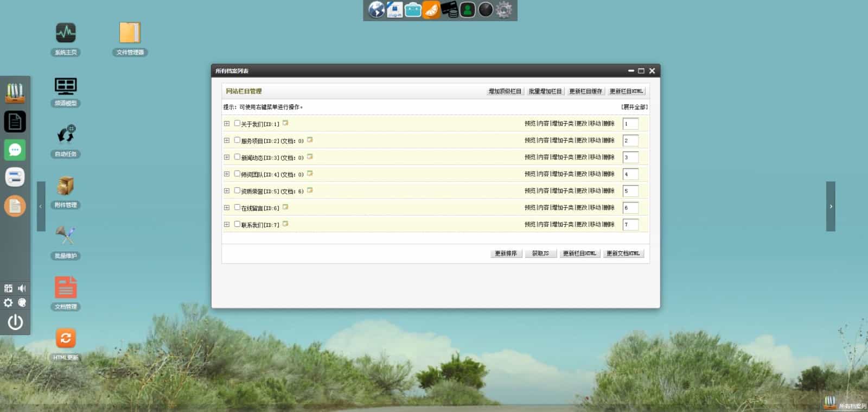Click the 更改 link for 师资团队
The height and width of the screenshot is (412, 868).
tap(582, 174)
